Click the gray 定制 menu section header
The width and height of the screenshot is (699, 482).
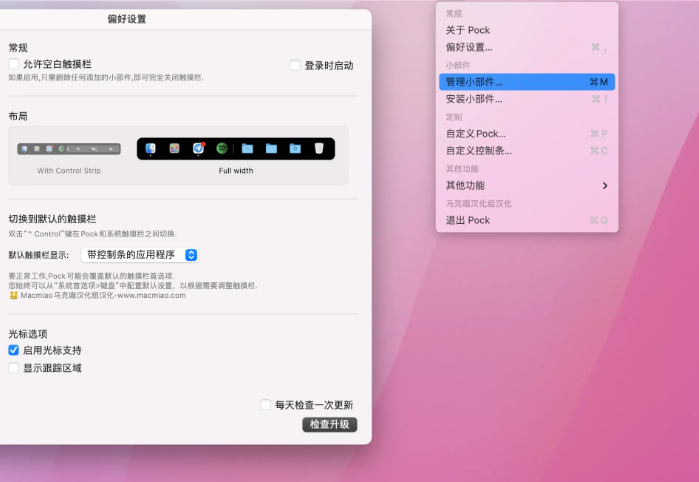click(x=454, y=117)
